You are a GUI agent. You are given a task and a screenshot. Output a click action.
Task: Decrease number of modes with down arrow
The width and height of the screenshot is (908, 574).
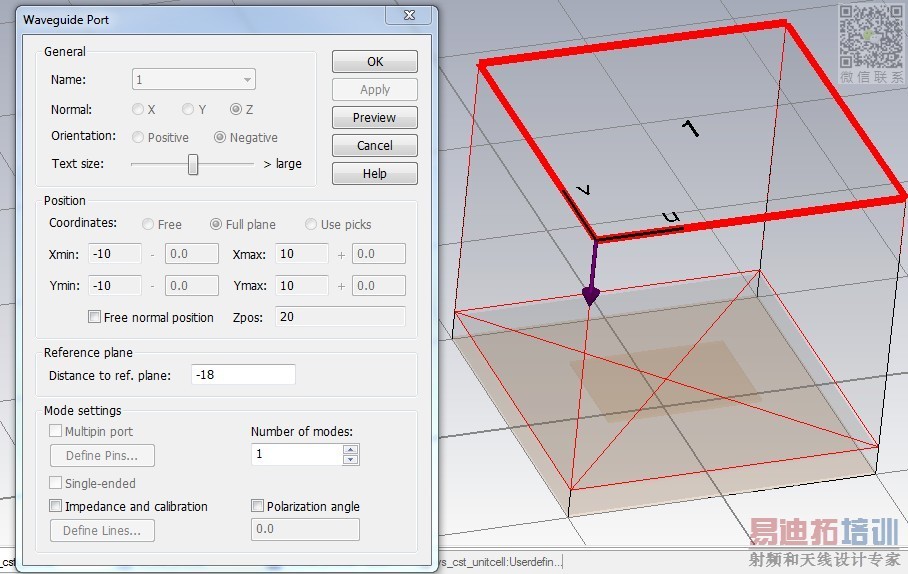pos(350,460)
